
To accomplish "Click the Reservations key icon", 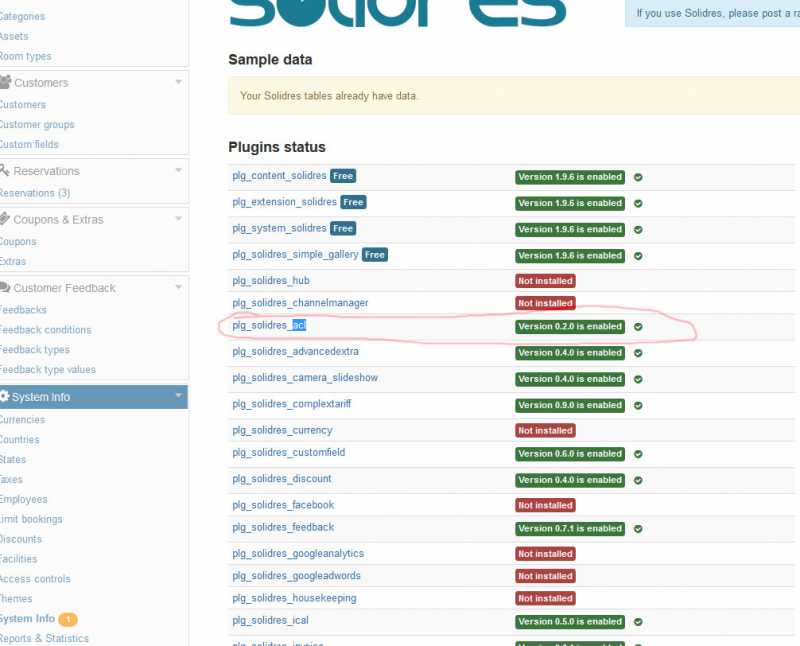I will pos(5,171).
